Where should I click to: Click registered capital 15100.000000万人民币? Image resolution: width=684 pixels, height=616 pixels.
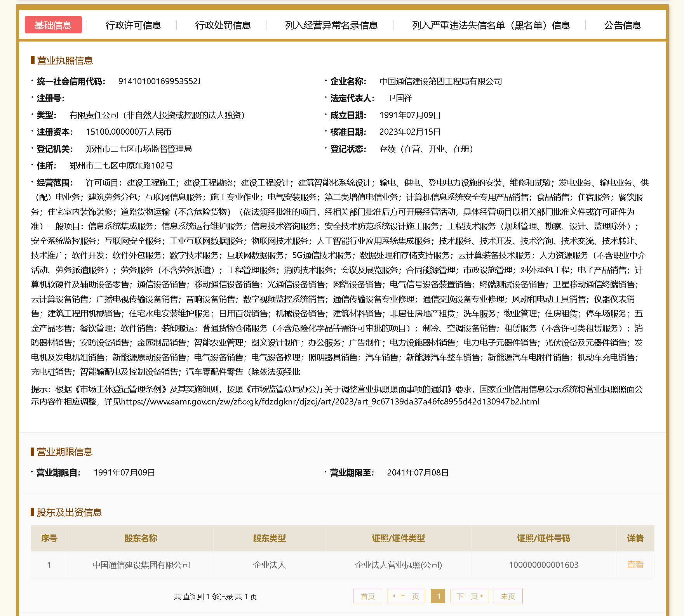click(x=129, y=132)
